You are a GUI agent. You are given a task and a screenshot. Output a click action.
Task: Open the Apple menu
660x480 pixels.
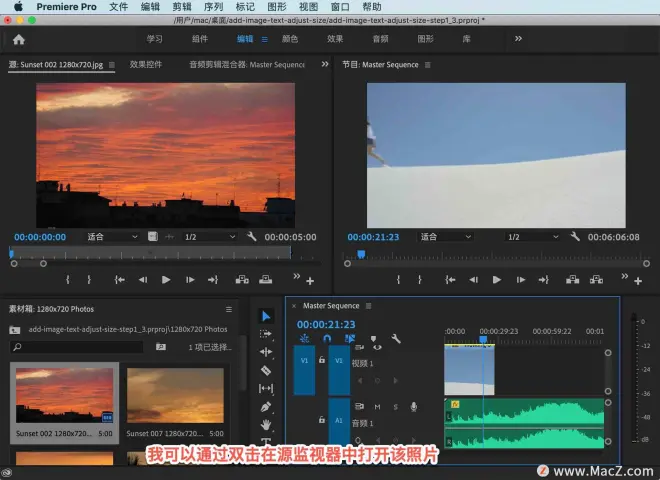18,7
